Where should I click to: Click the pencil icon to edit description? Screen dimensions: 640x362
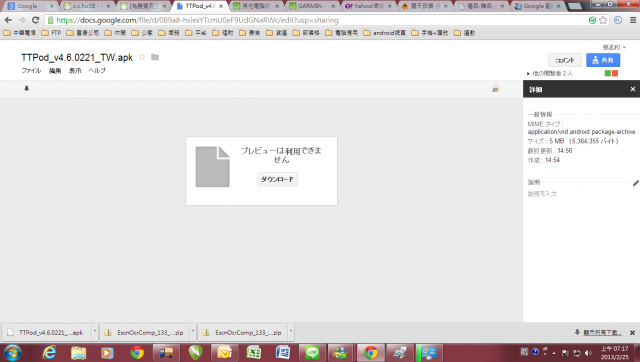(x=636, y=183)
